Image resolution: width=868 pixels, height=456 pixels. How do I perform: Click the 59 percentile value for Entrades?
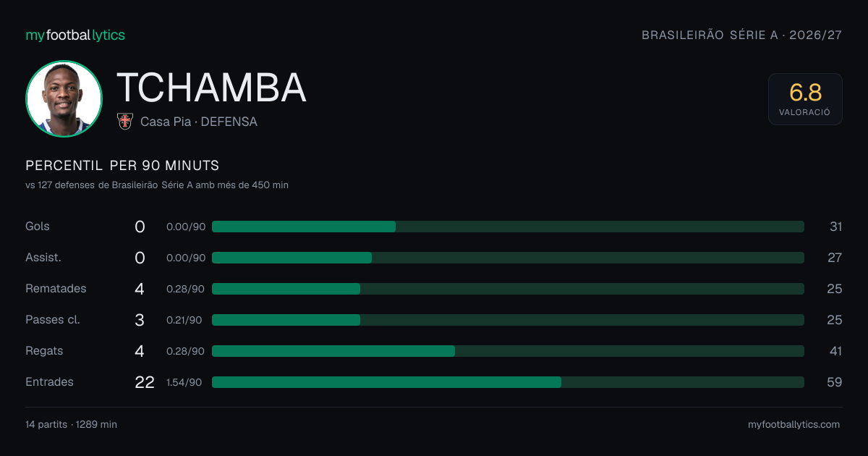click(x=835, y=382)
